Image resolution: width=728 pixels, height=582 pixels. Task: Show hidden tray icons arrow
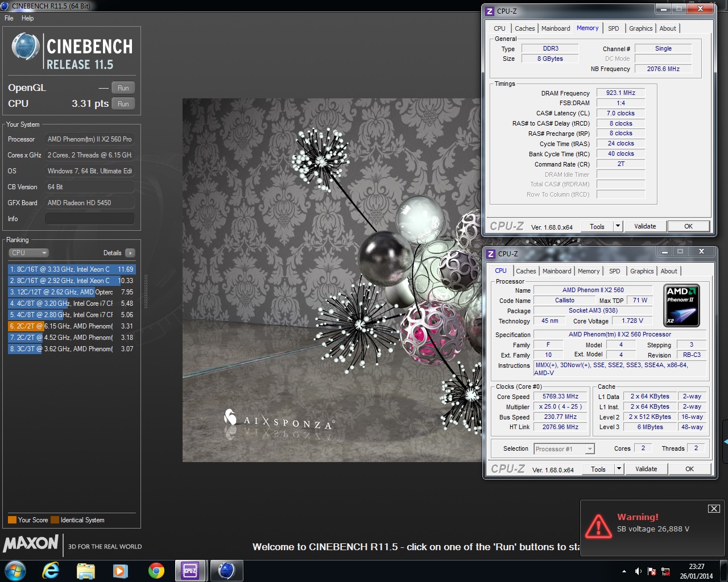(x=624, y=571)
